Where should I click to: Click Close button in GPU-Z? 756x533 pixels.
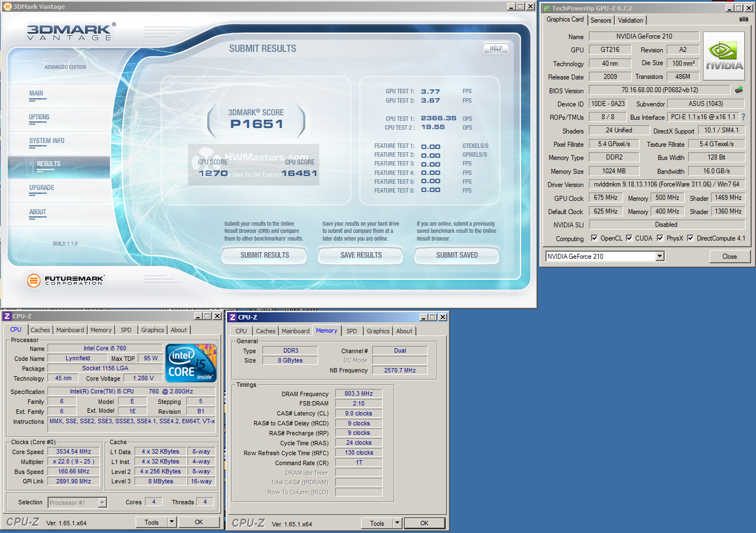[730, 256]
